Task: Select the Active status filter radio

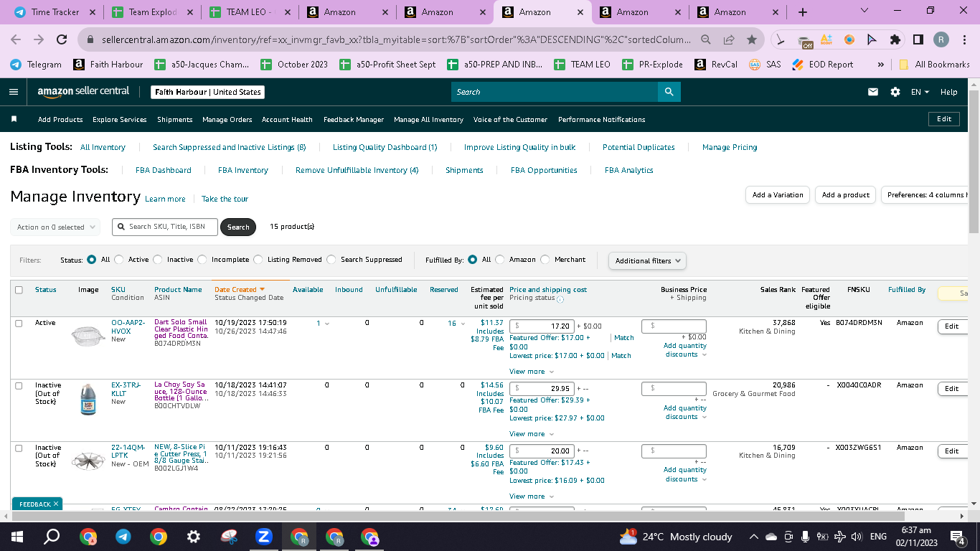Action: (119, 260)
